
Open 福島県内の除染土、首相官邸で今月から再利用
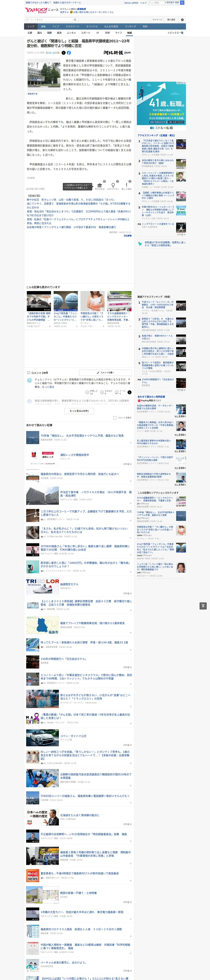80,474
